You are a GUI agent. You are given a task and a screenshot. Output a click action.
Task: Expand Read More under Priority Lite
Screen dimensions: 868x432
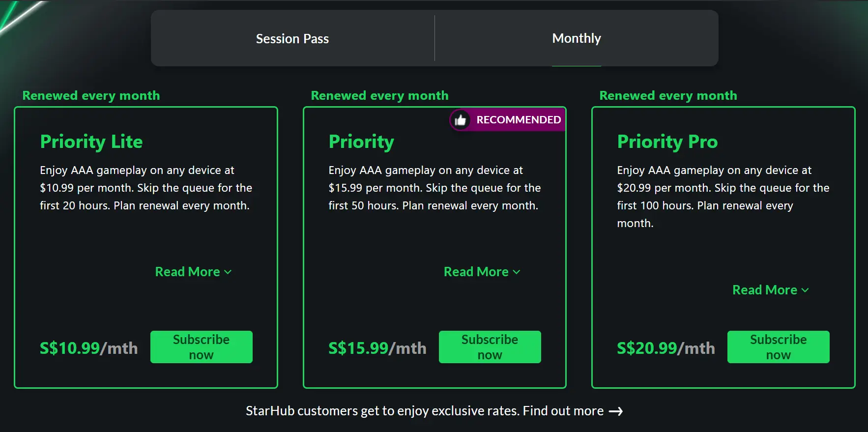coord(193,272)
